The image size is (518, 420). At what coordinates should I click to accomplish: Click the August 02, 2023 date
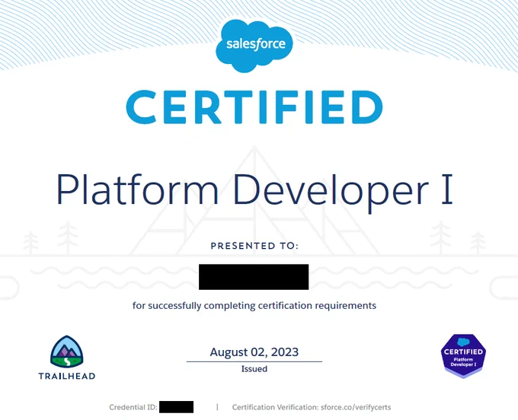click(254, 352)
